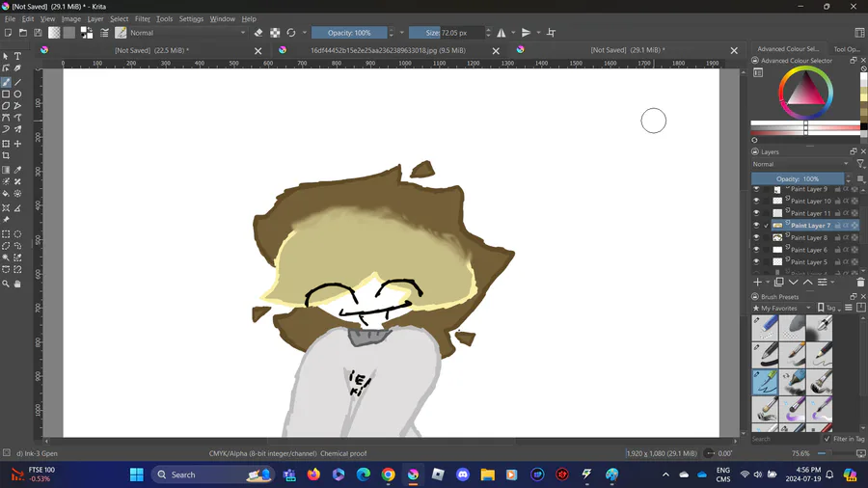
Task: Open the brush editor settings icon
Action: pyautogui.click(x=104, y=33)
